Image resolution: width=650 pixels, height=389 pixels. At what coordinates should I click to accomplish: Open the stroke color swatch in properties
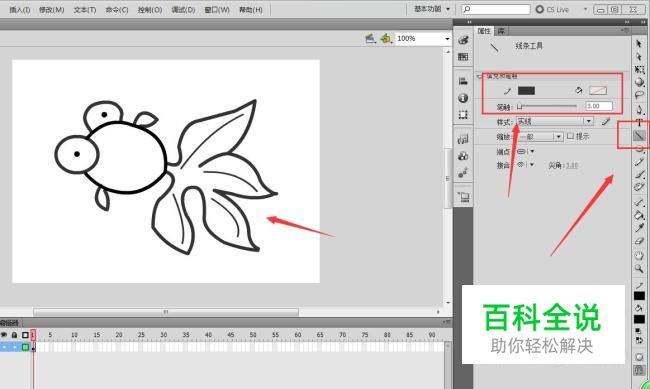coord(526,90)
